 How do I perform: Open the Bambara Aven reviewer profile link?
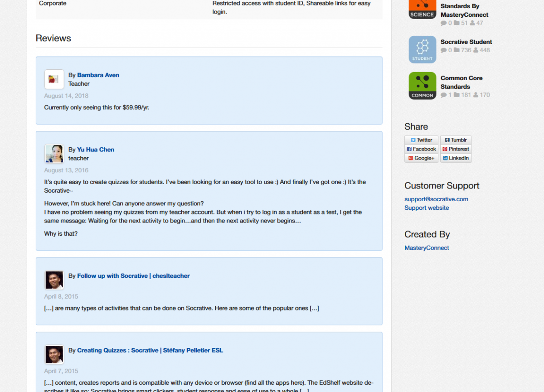click(98, 75)
